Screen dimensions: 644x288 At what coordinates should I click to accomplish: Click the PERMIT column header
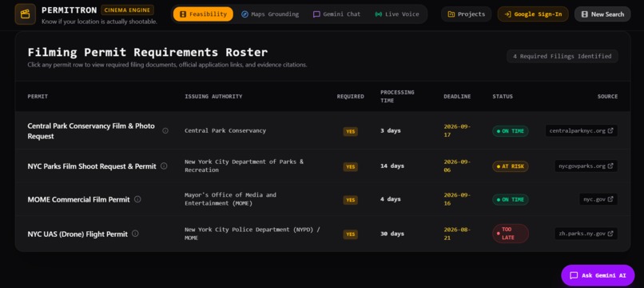(38, 96)
